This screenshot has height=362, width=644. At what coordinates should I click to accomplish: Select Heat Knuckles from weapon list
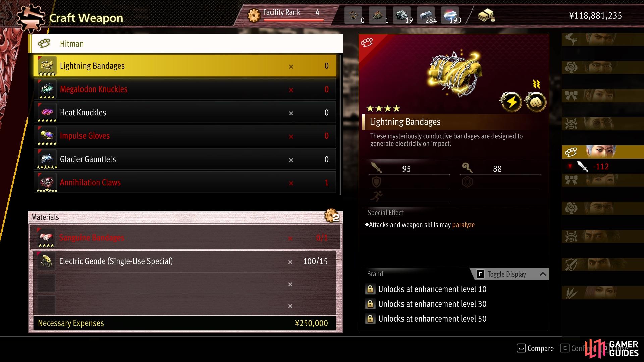(185, 113)
